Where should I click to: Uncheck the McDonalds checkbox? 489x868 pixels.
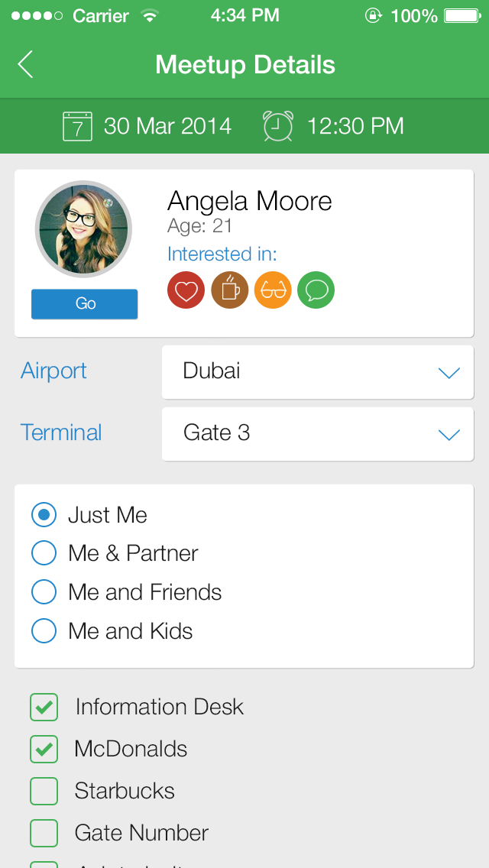pyautogui.click(x=44, y=749)
